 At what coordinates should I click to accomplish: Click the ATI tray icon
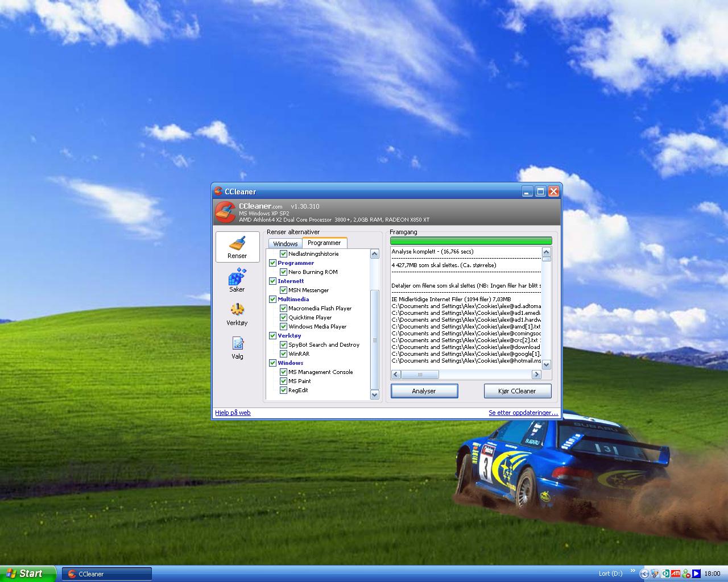coord(676,573)
